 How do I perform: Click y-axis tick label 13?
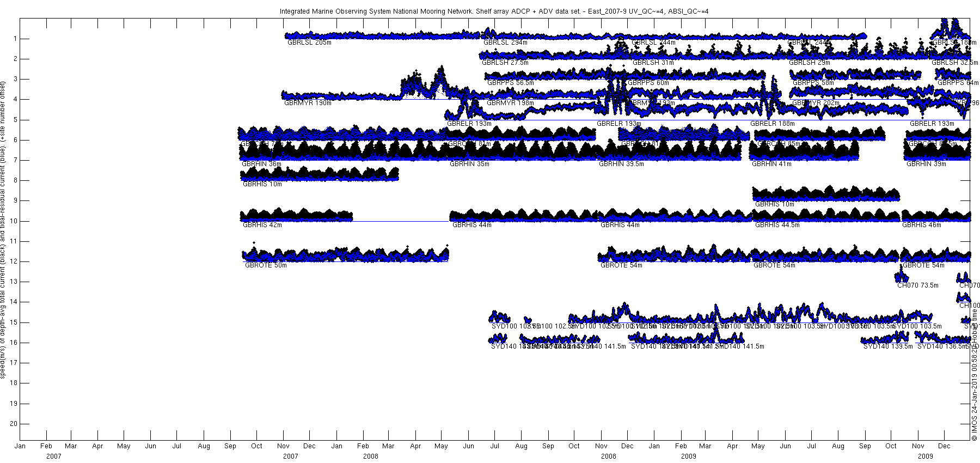tap(13, 282)
